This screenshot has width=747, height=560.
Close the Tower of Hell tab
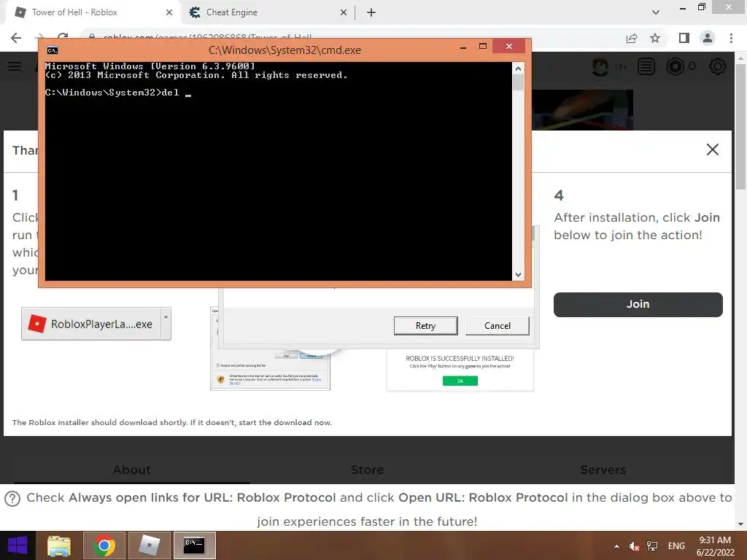pyautogui.click(x=169, y=13)
